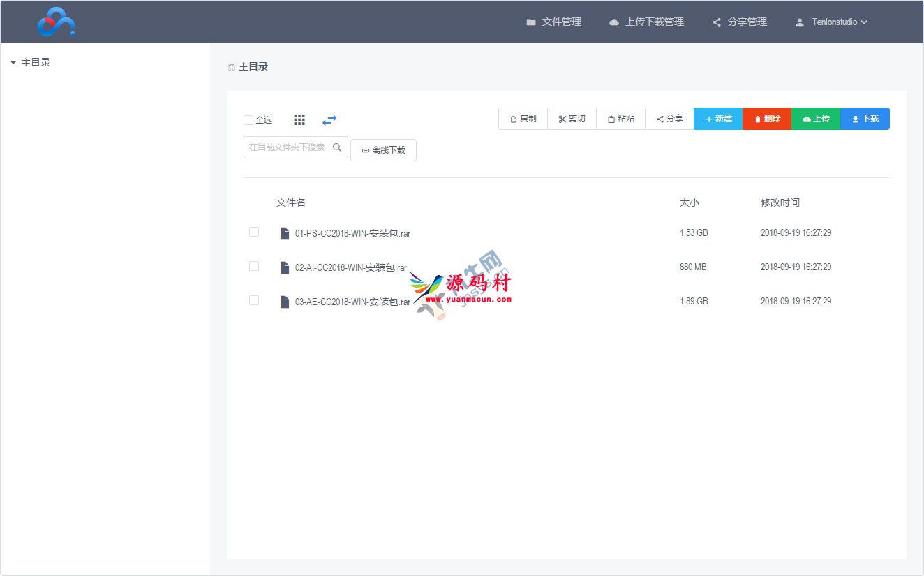924x576 pixels.
Task: Go to 上传下载管理 in top navigation
Action: [x=646, y=22]
